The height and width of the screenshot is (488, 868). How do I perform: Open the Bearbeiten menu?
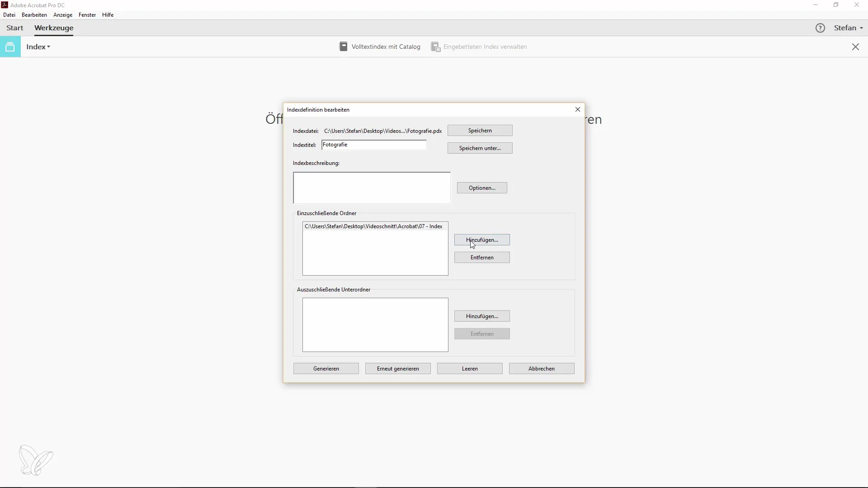(34, 15)
